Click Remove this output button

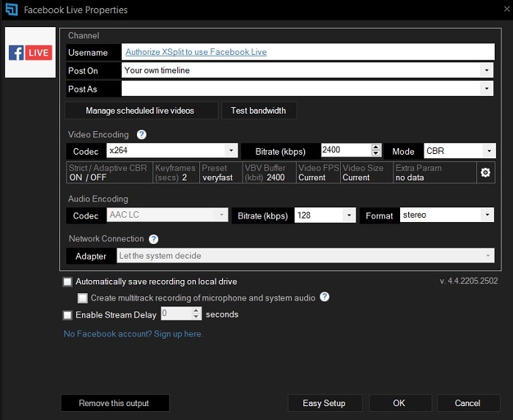click(x=115, y=403)
